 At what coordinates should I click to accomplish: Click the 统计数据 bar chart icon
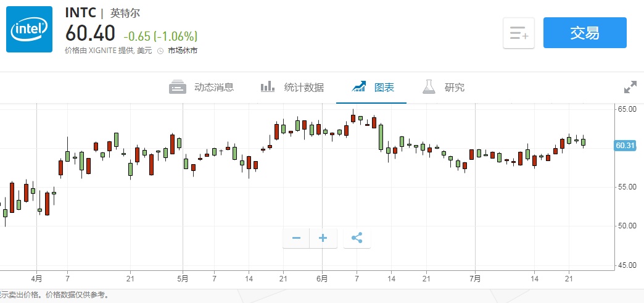[x=268, y=87]
